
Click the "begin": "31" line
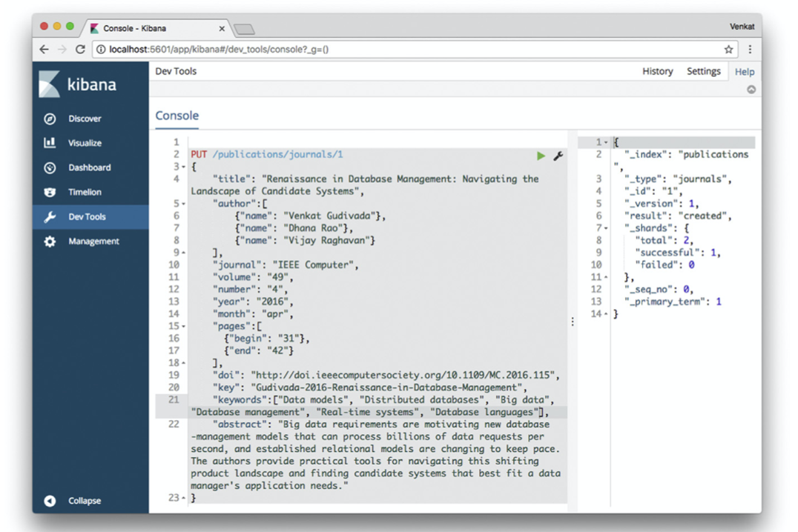coord(267,339)
